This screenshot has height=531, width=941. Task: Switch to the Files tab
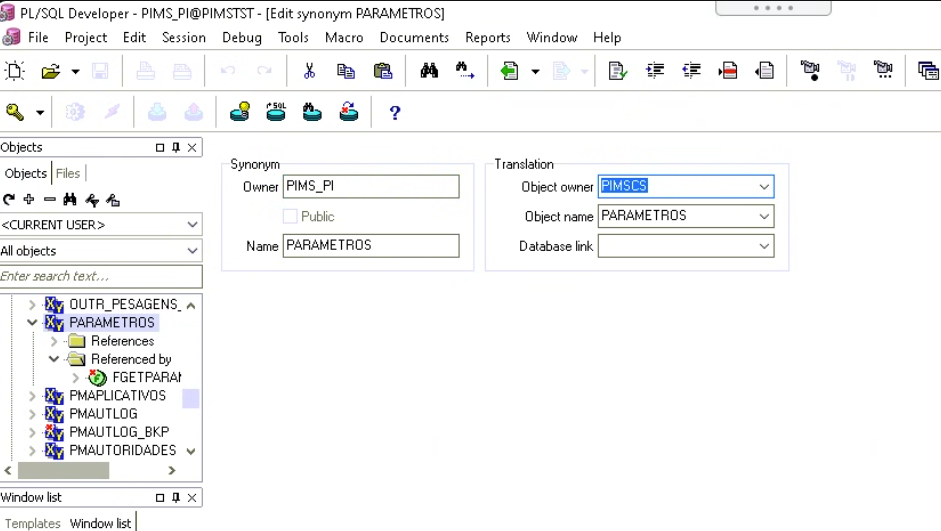[x=68, y=173]
